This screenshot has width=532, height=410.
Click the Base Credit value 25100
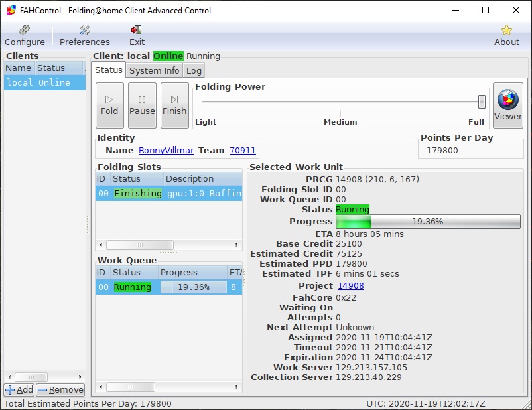(x=349, y=244)
